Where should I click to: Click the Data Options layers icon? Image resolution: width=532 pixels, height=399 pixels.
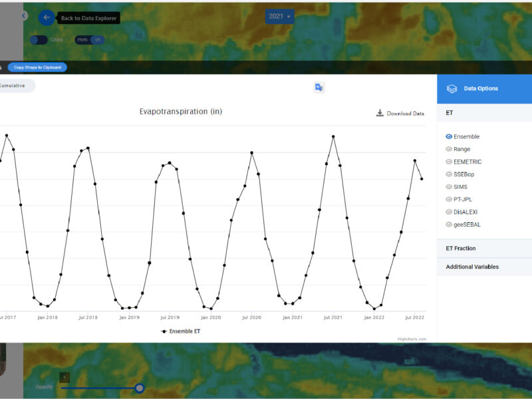pyautogui.click(x=452, y=88)
